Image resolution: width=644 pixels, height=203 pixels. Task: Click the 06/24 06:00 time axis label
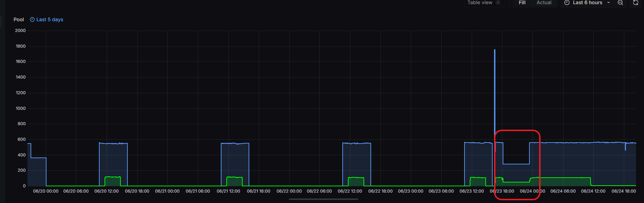[563, 191]
